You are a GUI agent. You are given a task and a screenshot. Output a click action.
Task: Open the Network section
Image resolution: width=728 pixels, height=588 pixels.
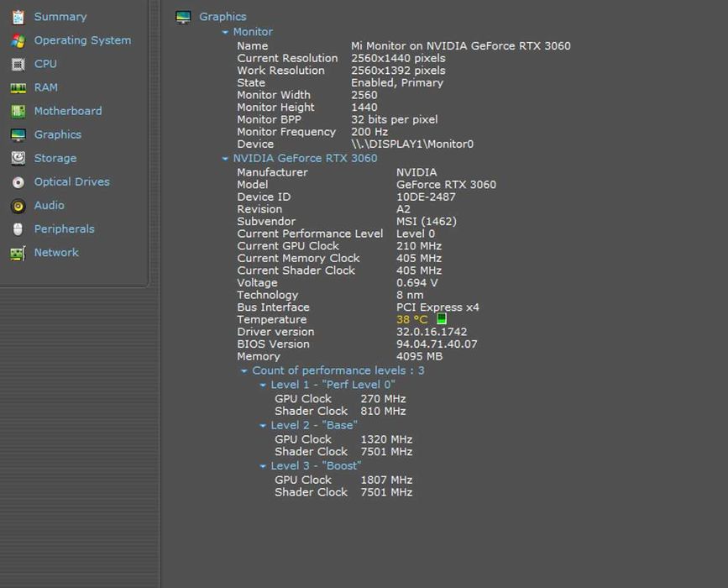[56, 253]
